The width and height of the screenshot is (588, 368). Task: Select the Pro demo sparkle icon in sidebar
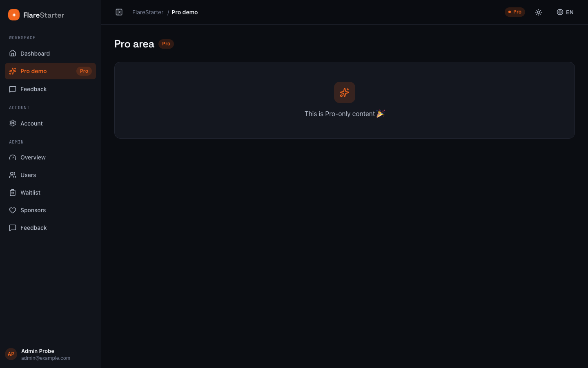click(13, 71)
